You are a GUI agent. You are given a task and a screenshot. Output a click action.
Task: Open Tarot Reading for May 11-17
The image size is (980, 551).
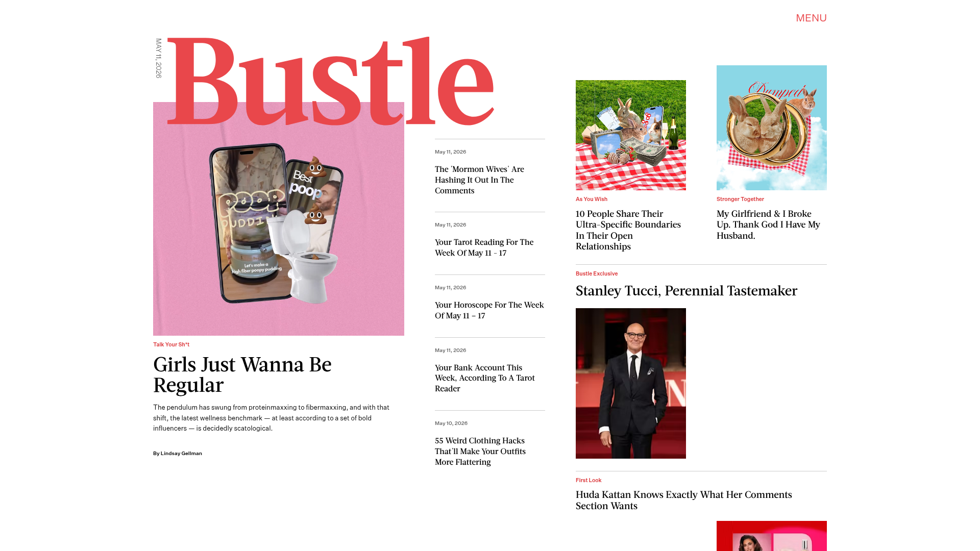484,247
